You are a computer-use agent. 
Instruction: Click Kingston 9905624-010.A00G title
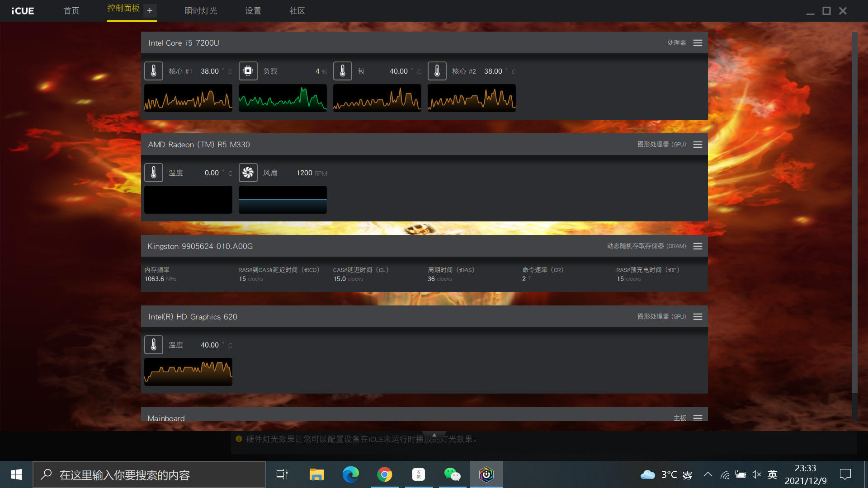[x=200, y=246]
